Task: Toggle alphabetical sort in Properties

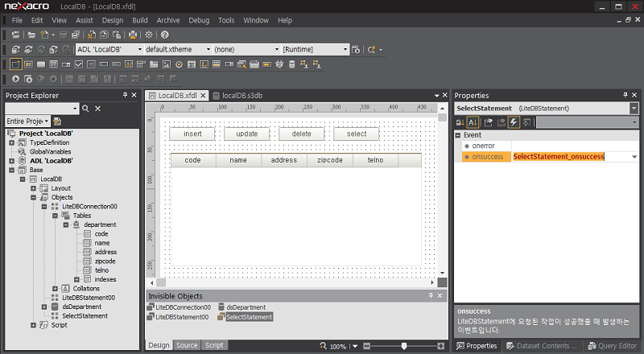Action: click(473, 122)
